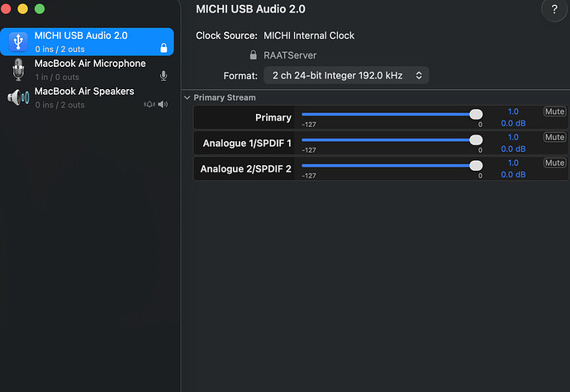Click the Primary channel label
The image size is (570, 392).
273,117
